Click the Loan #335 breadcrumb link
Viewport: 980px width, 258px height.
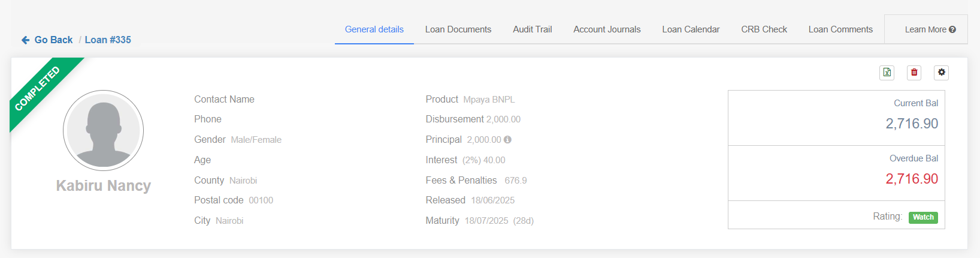pyautogui.click(x=108, y=40)
